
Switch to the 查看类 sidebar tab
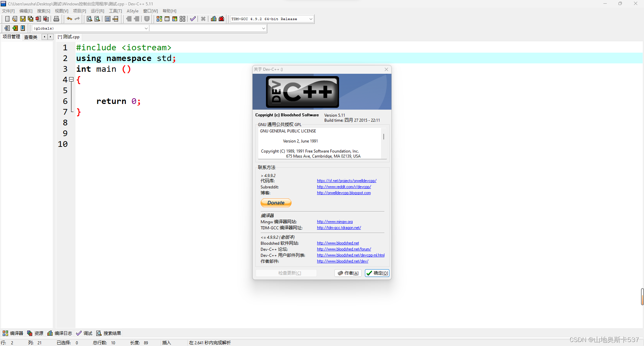31,37
